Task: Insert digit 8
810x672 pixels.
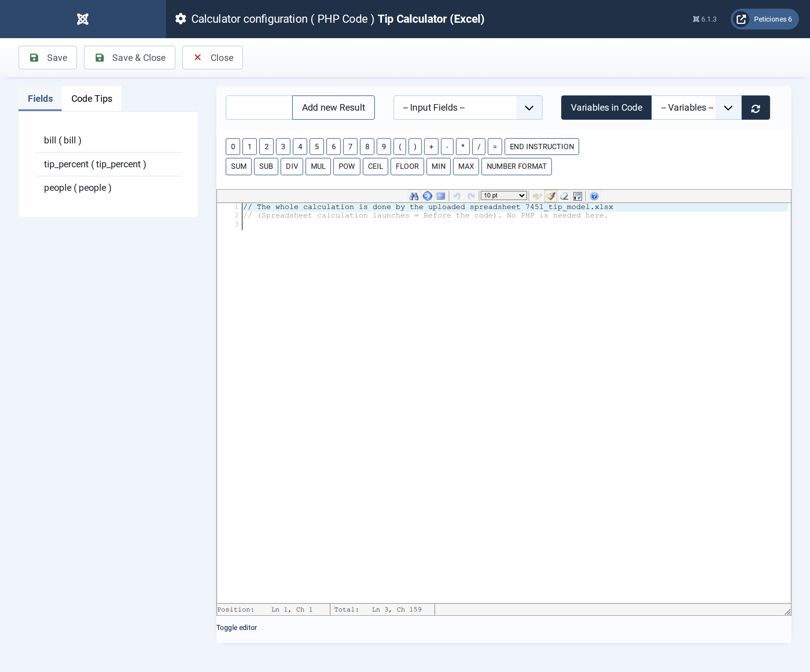Action: pyautogui.click(x=367, y=147)
